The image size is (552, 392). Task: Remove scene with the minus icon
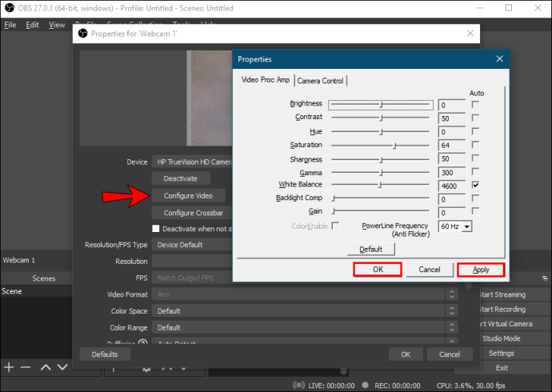pyautogui.click(x=26, y=367)
